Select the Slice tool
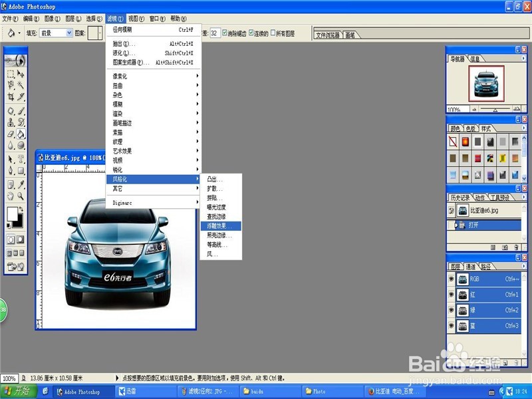 click(21, 96)
